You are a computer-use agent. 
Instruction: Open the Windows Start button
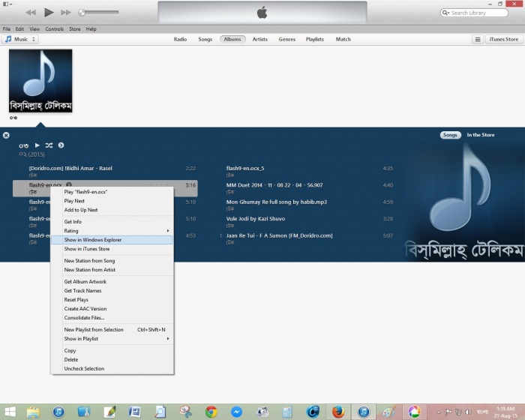click(10, 412)
